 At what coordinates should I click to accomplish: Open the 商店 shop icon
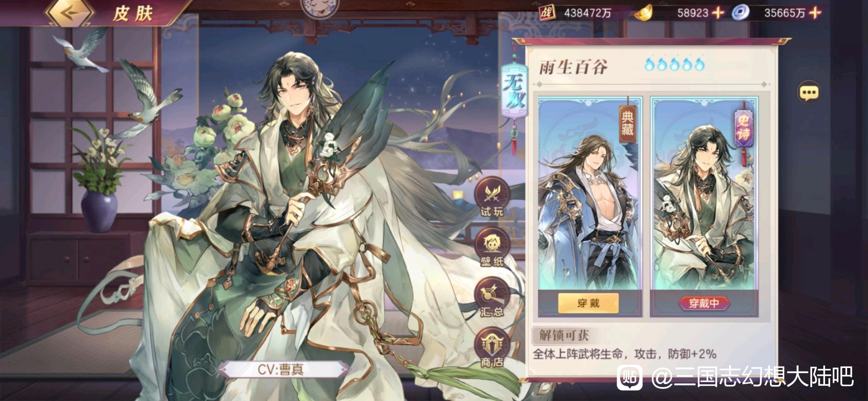492,348
